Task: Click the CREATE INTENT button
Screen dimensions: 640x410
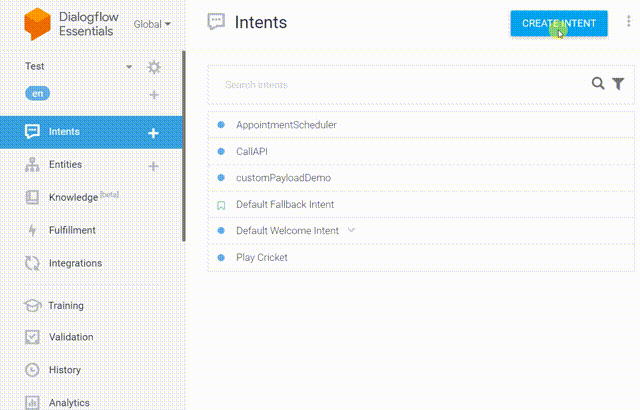Action: (559, 24)
